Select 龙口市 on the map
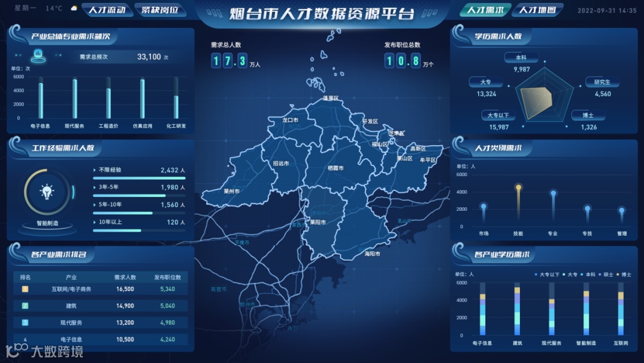 point(290,120)
